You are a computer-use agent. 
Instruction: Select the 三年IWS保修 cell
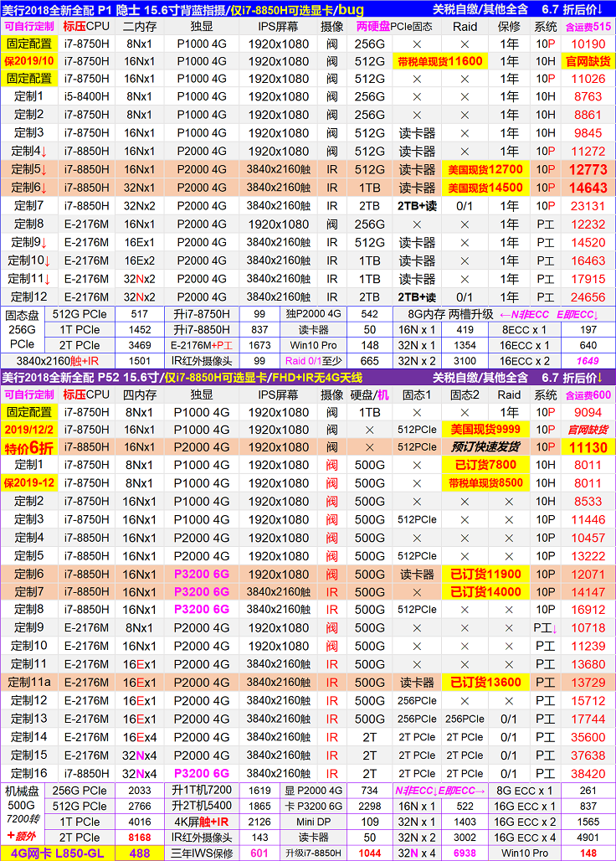[202, 853]
